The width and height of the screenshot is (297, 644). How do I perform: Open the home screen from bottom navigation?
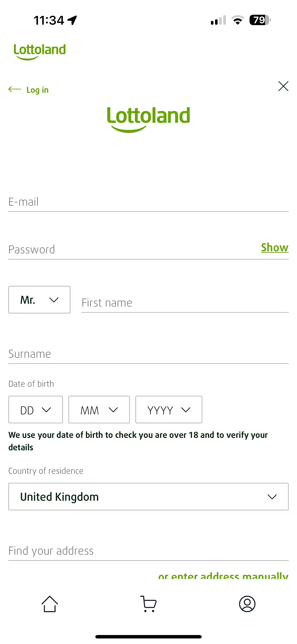tap(49, 604)
